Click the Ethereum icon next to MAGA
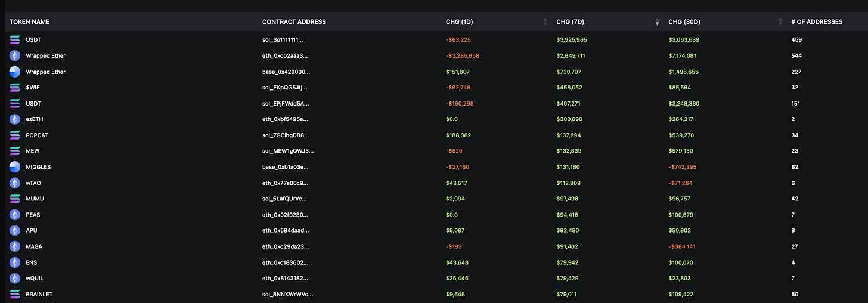Viewport: 868px width, 303px height. click(15, 246)
